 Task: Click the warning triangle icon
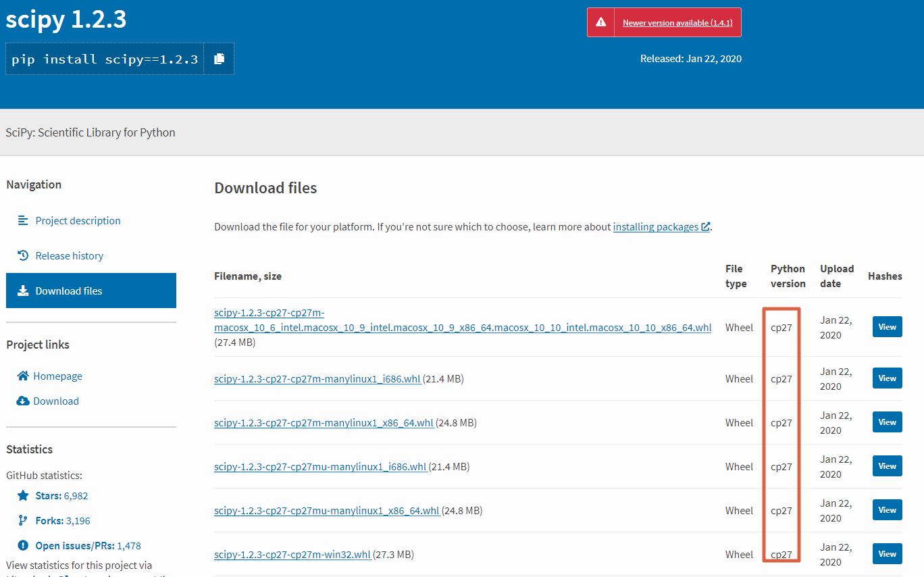pos(600,22)
